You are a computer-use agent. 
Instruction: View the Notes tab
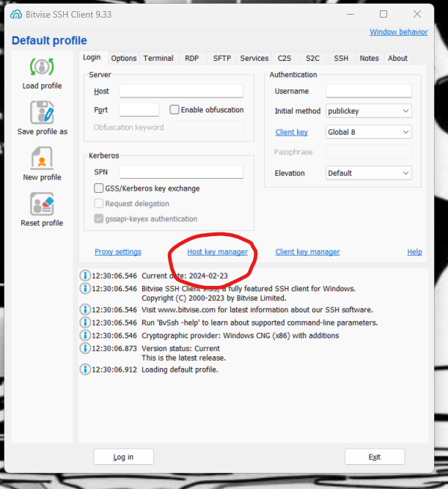[370, 59]
